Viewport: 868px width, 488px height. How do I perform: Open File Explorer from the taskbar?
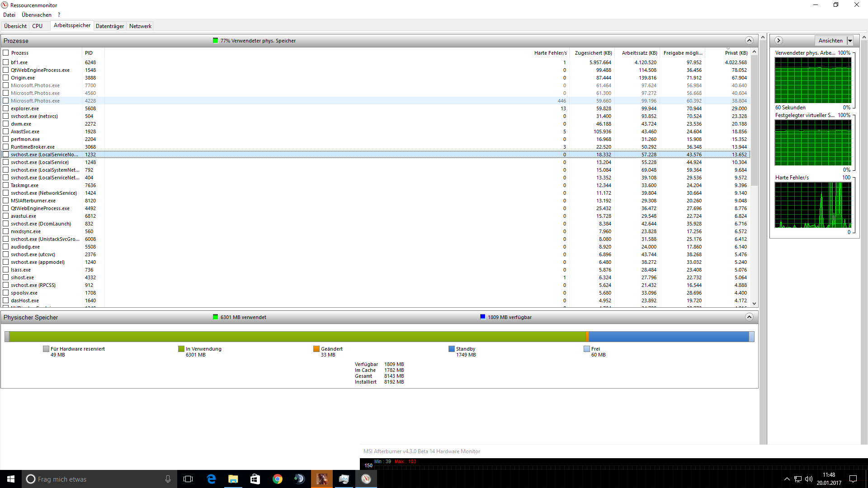click(233, 479)
